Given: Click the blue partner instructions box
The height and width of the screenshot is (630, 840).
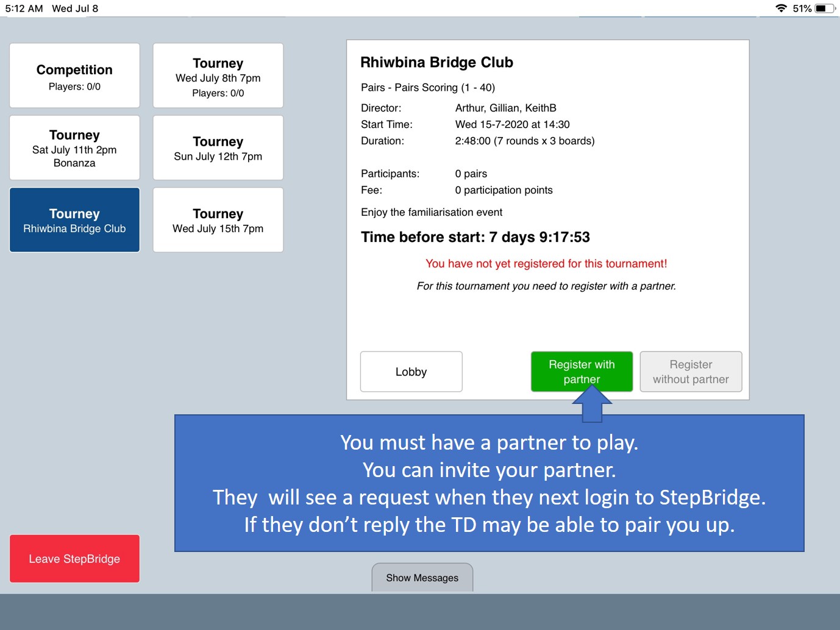Looking at the screenshot, I should [x=489, y=484].
